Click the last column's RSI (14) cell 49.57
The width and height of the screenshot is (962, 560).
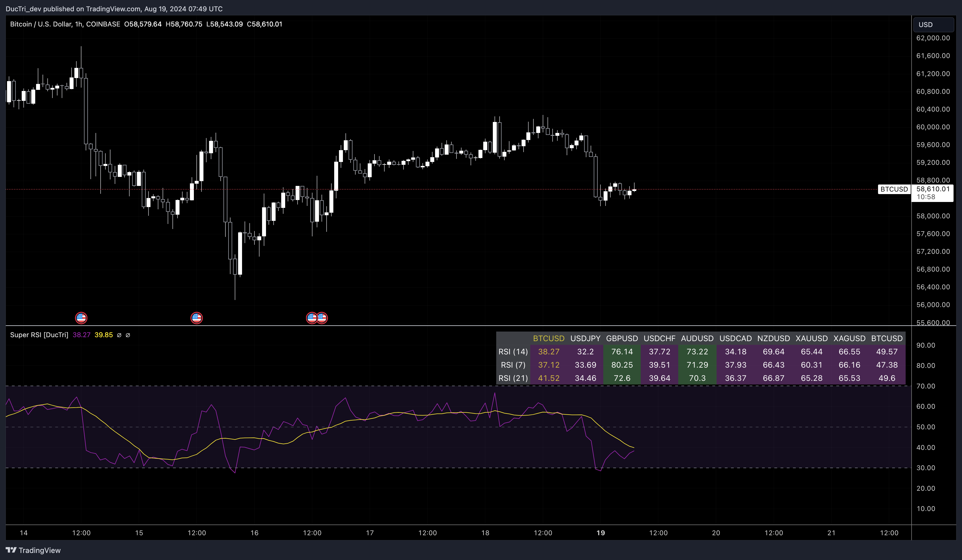tap(887, 352)
